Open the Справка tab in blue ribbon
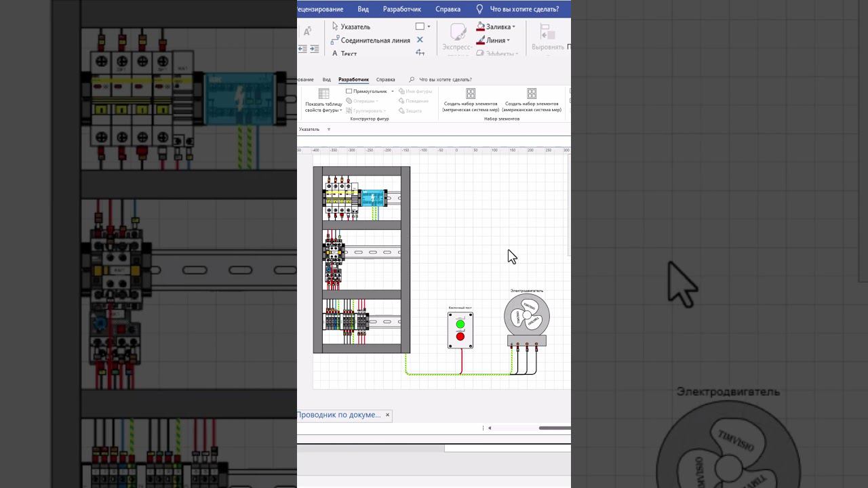Image resolution: width=868 pixels, height=488 pixels. point(448,9)
